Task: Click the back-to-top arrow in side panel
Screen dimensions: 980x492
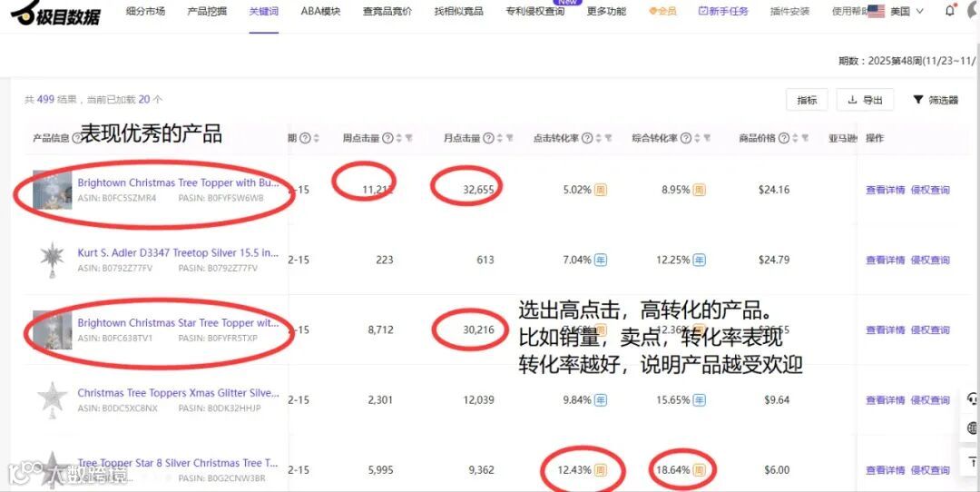Action: click(972, 461)
